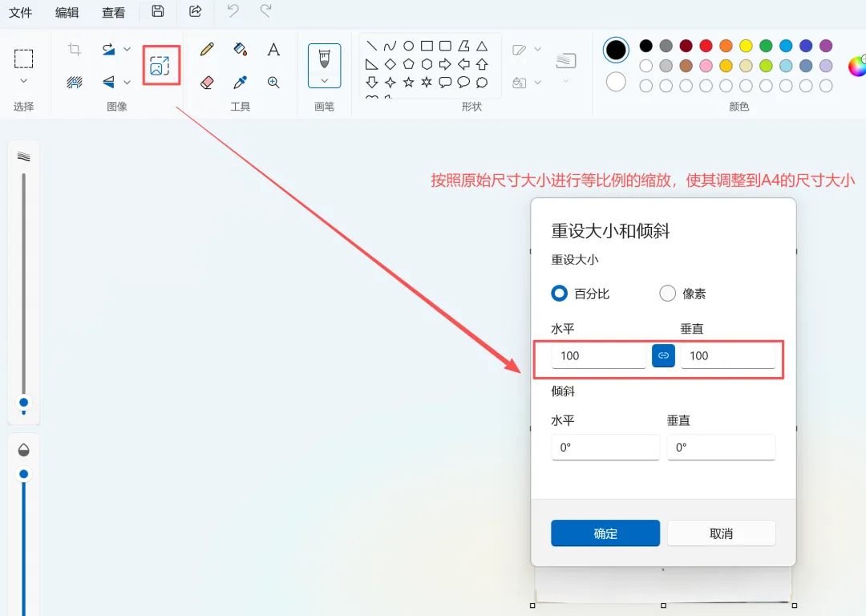Click the 水平 resize percentage field
Viewport: 866px width, 616px height.
(x=599, y=356)
